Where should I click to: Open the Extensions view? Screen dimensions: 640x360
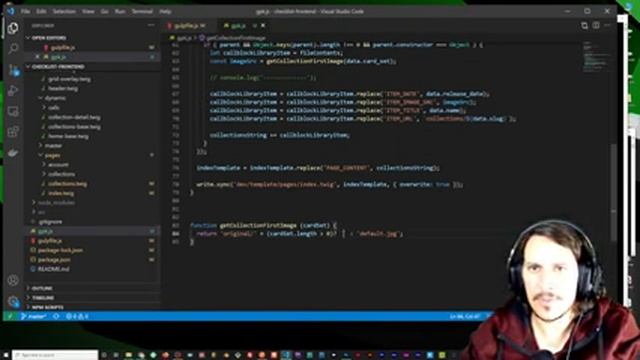click(13, 132)
